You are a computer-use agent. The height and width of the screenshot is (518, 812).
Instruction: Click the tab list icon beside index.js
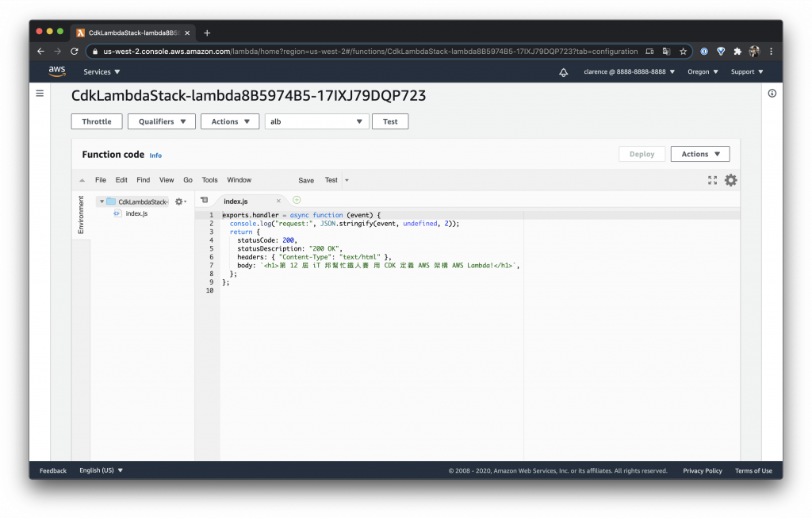click(x=205, y=200)
